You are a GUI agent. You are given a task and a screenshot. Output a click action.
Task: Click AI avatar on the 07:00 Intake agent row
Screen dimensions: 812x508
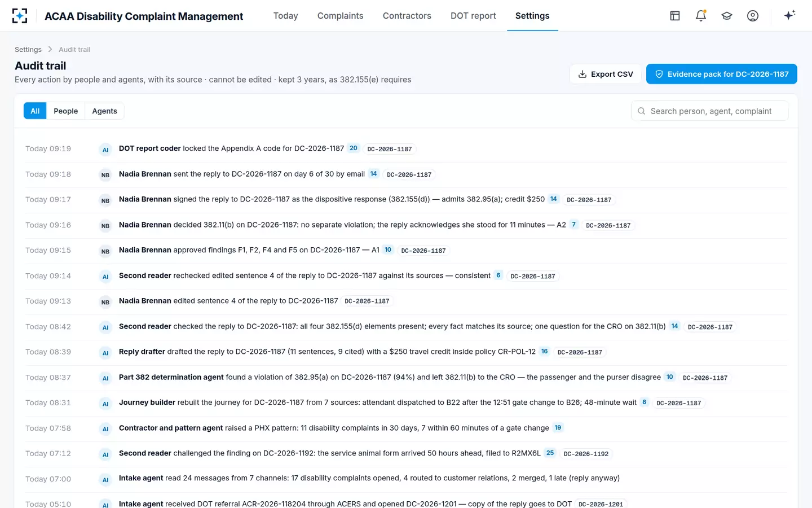tap(105, 480)
